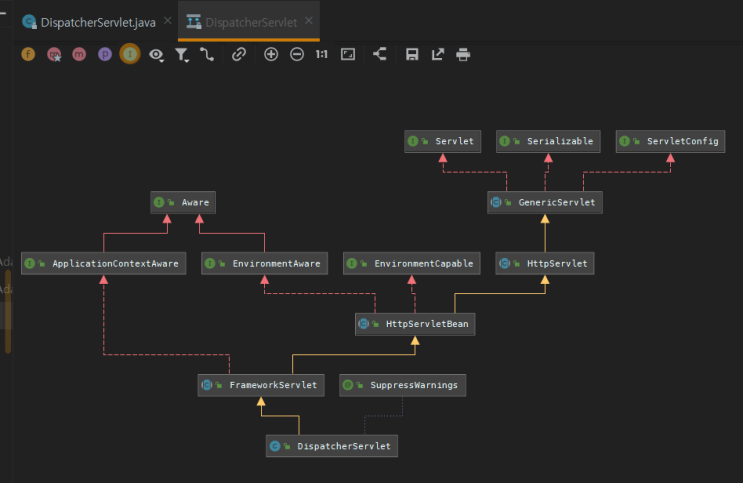Open the filter funnel dropdown

pos(182,55)
